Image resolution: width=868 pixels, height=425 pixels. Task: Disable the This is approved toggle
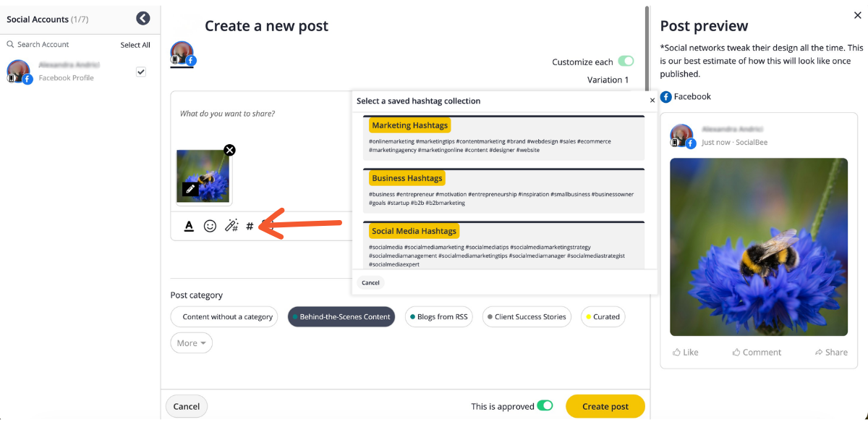pyautogui.click(x=545, y=406)
